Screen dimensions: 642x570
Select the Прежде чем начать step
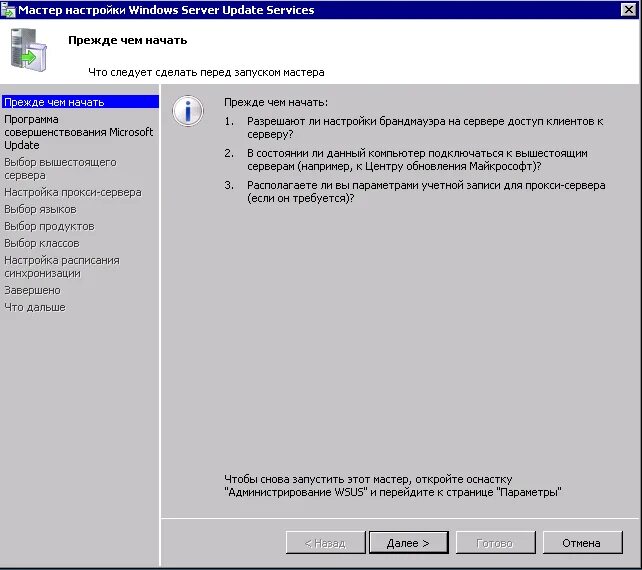pyautogui.click(x=80, y=102)
